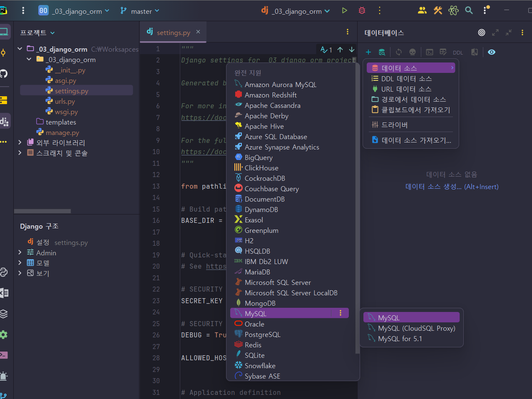532x399 pixels.
Task: Open the Commit tool window sidebar icon
Action: pyautogui.click(x=3, y=52)
